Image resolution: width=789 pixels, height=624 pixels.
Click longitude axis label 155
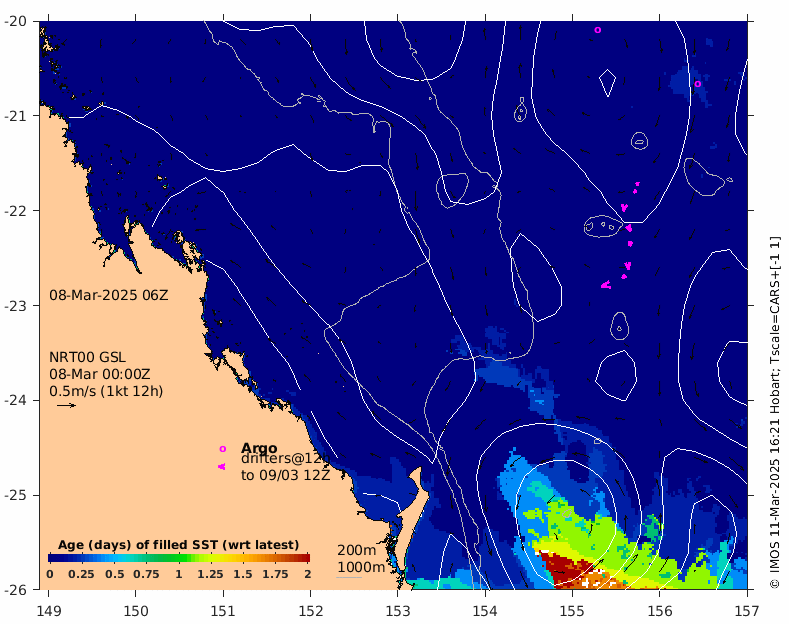(572, 611)
